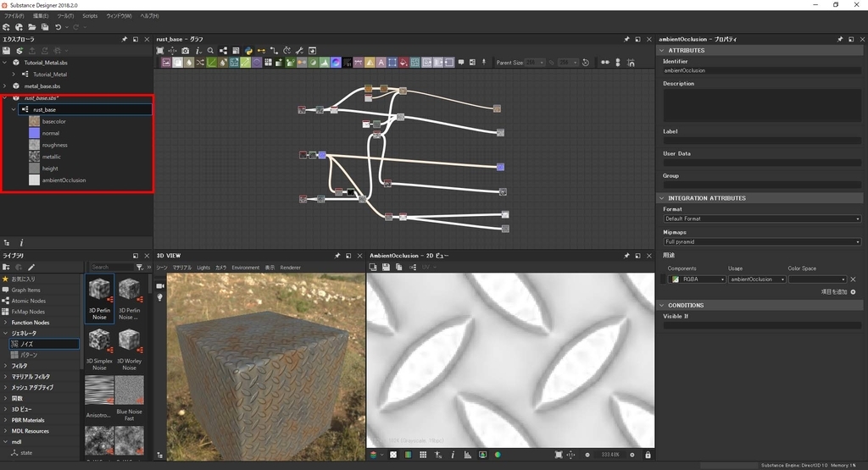Click the fit graph to view icon
The width and height of the screenshot is (868, 470).
pyautogui.click(x=160, y=50)
